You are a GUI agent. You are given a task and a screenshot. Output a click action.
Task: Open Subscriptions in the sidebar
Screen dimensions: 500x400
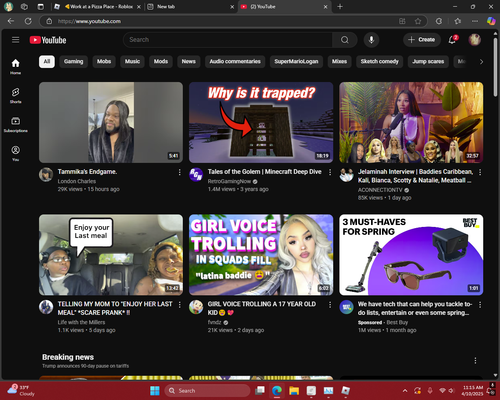[x=15, y=124]
